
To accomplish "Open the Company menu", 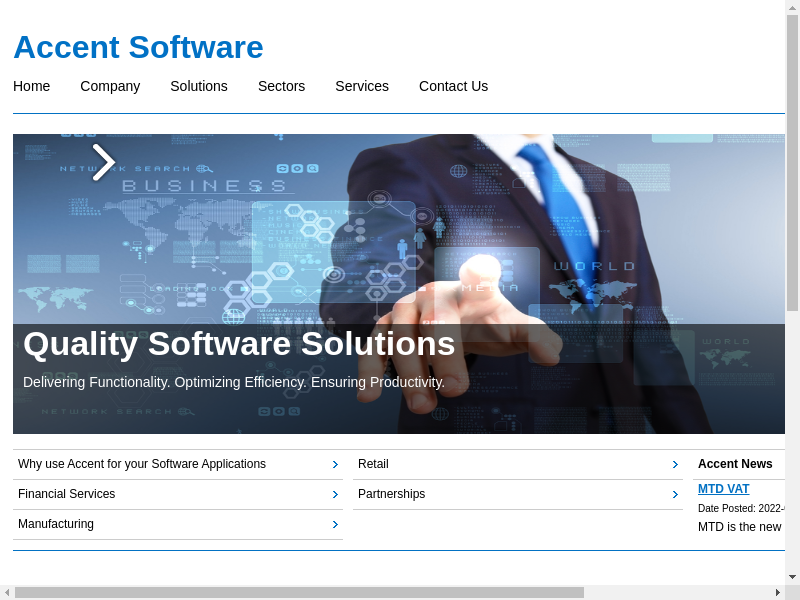I will point(110,86).
